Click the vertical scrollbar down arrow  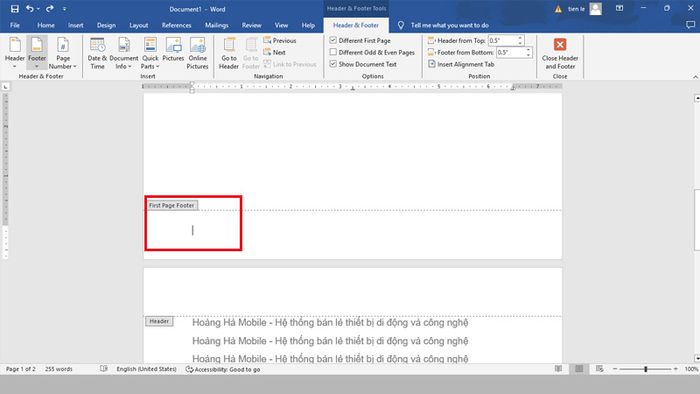point(696,358)
